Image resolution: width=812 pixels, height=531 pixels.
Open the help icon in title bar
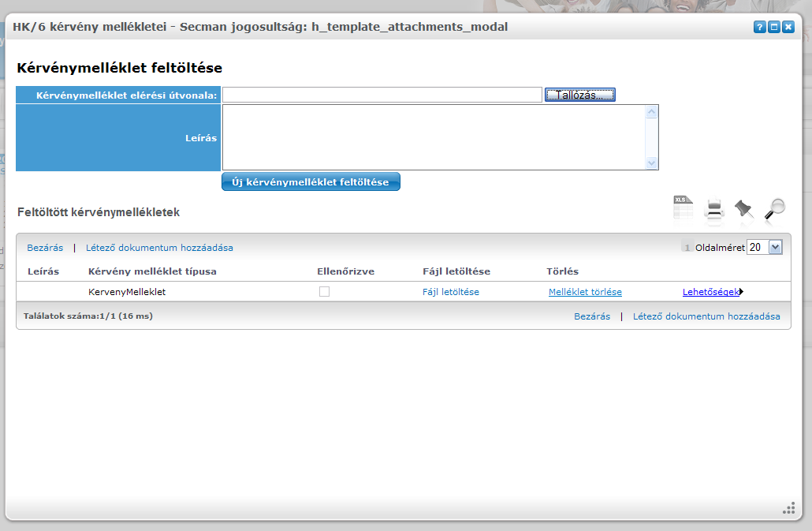click(x=759, y=27)
